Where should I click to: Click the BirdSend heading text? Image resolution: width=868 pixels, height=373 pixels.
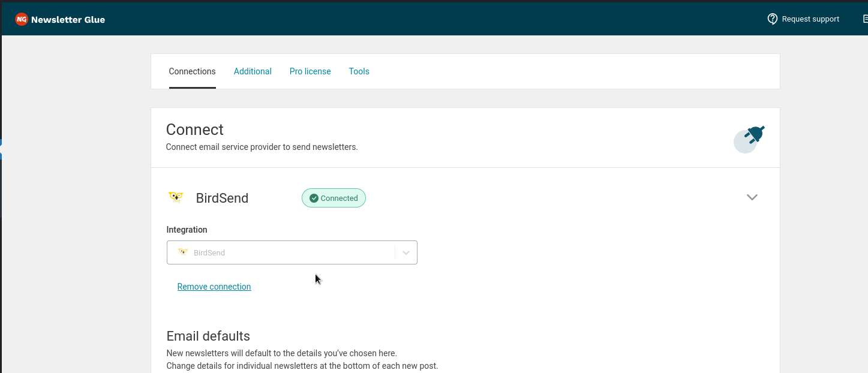pyautogui.click(x=222, y=198)
